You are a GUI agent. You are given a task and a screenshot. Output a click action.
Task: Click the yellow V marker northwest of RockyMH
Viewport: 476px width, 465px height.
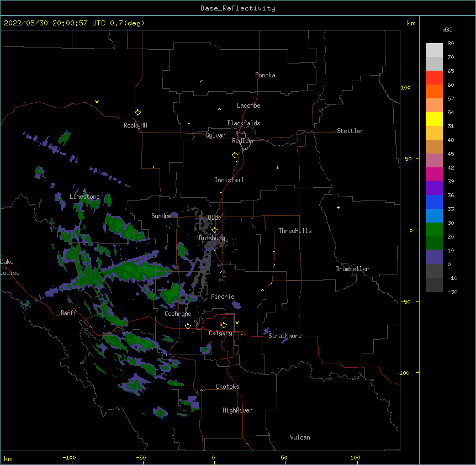click(97, 102)
